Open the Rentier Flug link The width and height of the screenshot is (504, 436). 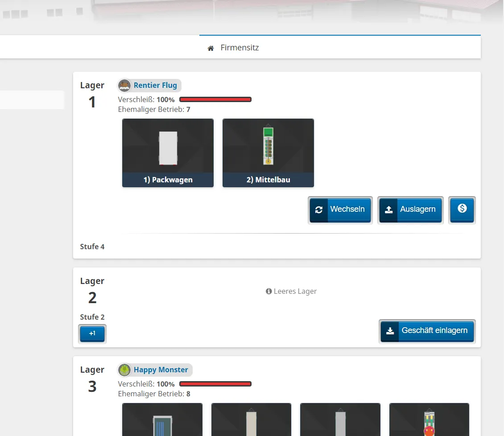tap(155, 86)
